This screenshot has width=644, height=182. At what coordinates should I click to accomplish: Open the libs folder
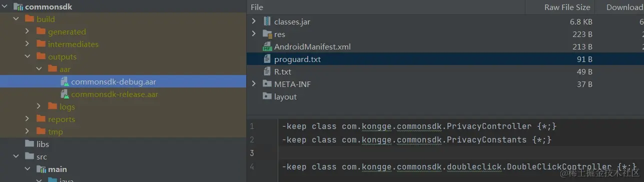(x=43, y=144)
